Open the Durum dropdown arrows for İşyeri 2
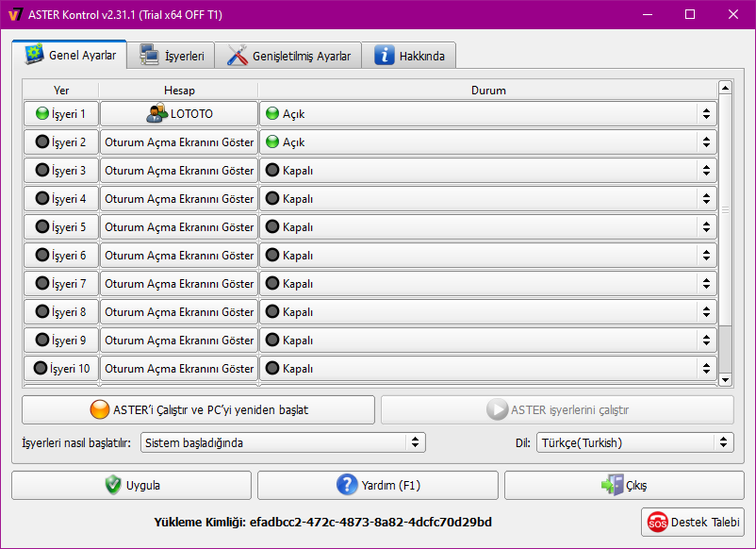Image resolution: width=756 pixels, height=549 pixels. click(x=706, y=141)
